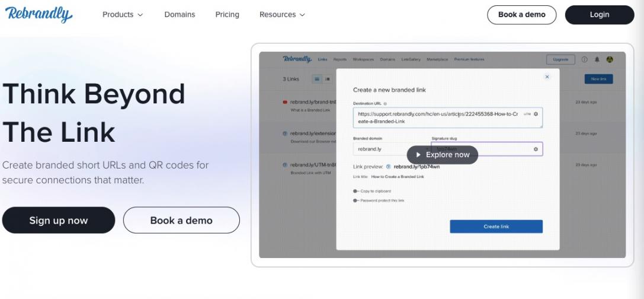The width and height of the screenshot is (644, 299).
Task: Click the Rebrandly logo inside the demo preview
Action: [x=297, y=59]
